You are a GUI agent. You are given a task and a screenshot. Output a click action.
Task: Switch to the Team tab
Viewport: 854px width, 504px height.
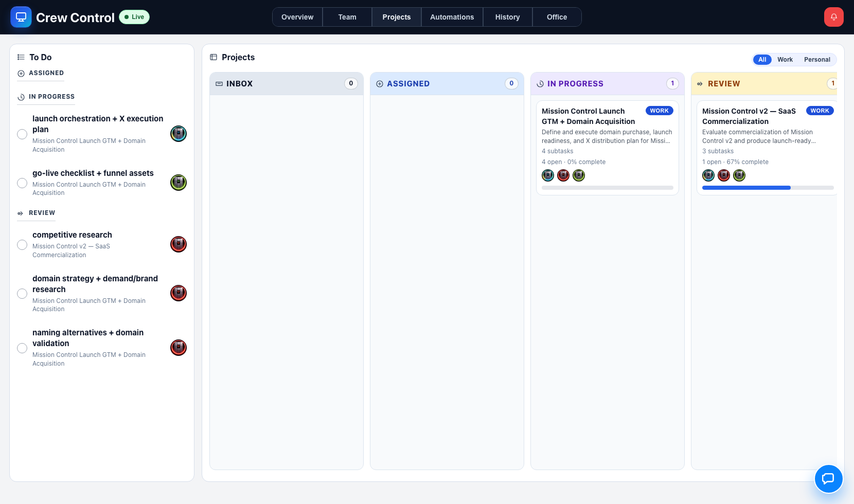click(x=347, y=17)
